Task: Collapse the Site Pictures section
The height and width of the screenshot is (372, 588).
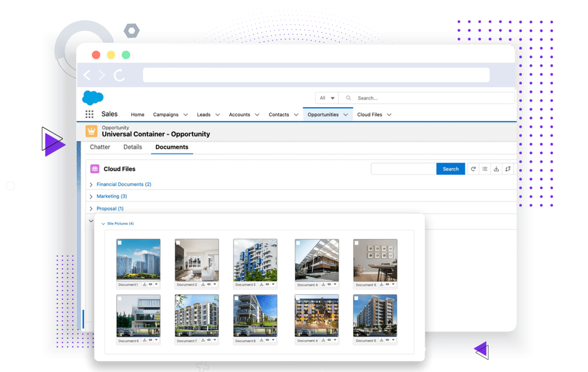Action: click(103, 224)
